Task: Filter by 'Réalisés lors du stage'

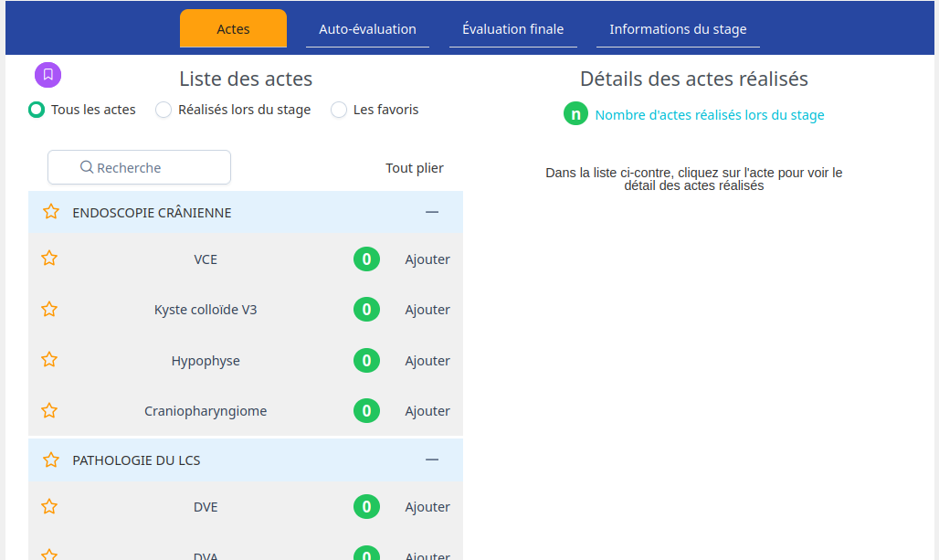Action: tap(164, 110)
